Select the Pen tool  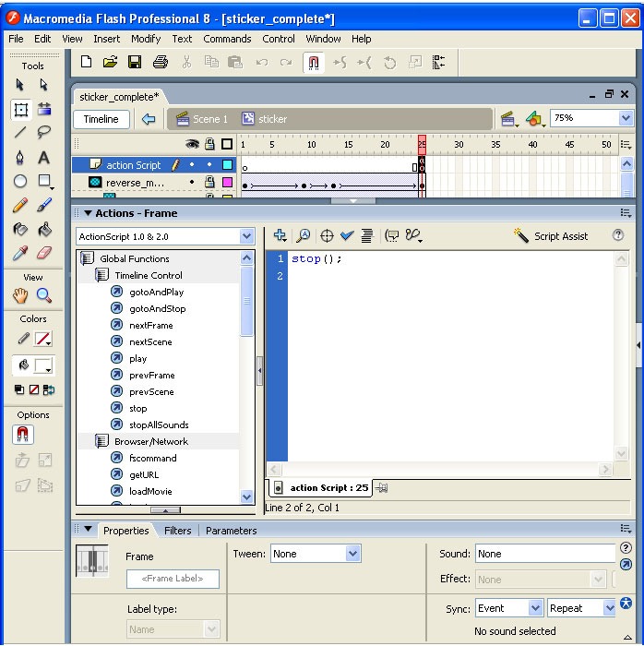click(x=19, y=158)
